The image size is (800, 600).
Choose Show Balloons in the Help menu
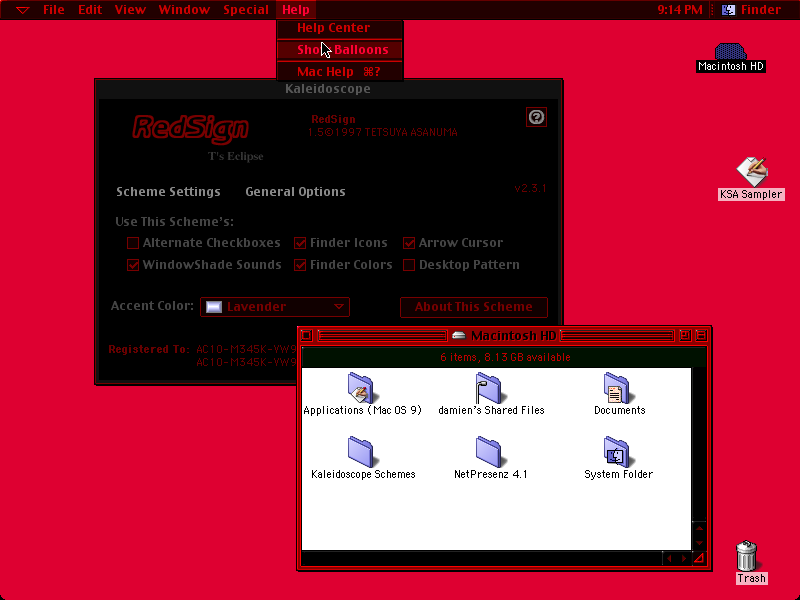340,50
